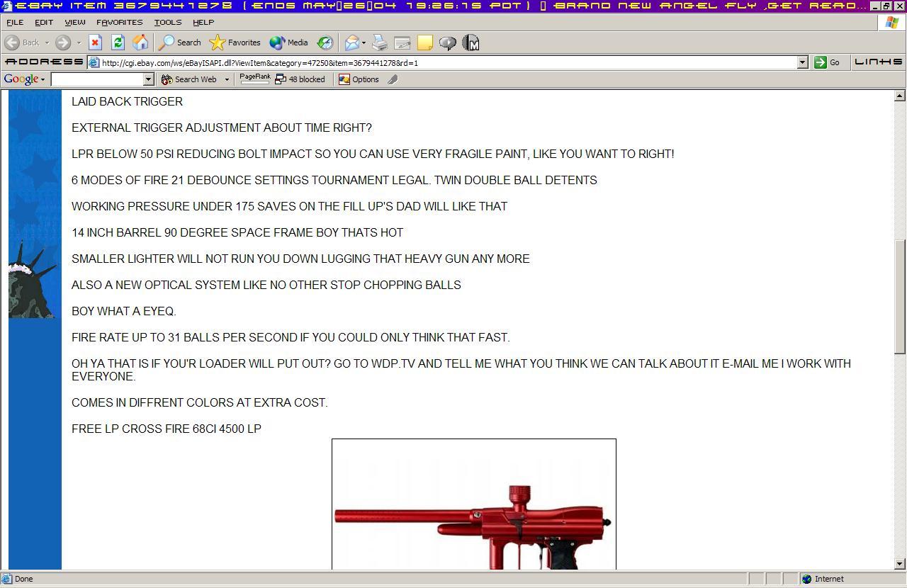Click the 'OH YA THAT IS IF YOU'R LOADER' paragraph
Viewport: 907px width, 588px height.
click(461, 370)
